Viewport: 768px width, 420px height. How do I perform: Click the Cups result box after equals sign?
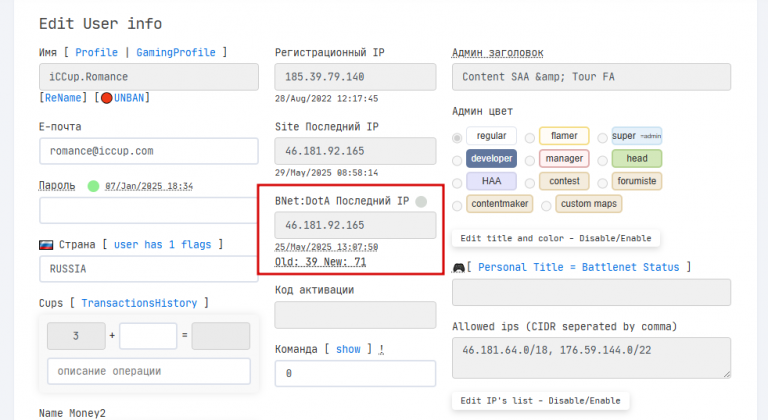221,336
